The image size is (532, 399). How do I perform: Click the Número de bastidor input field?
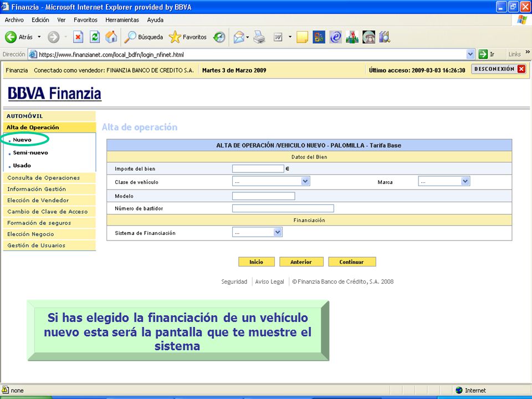pyautogui.click(x=283, y=208)
